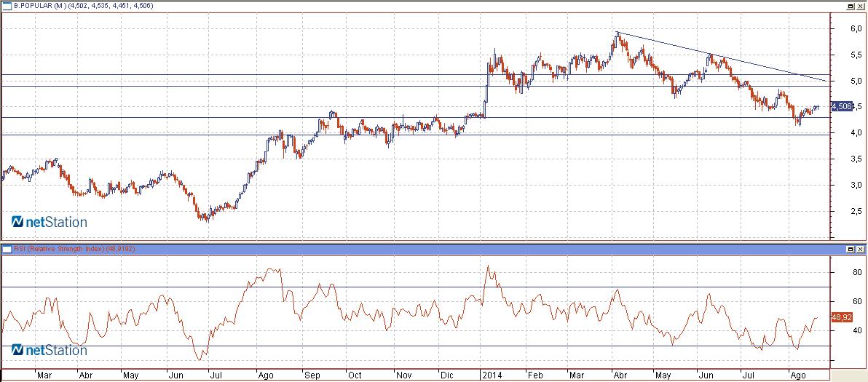Click the B.POPULAR chart window icon

point(7,6)
